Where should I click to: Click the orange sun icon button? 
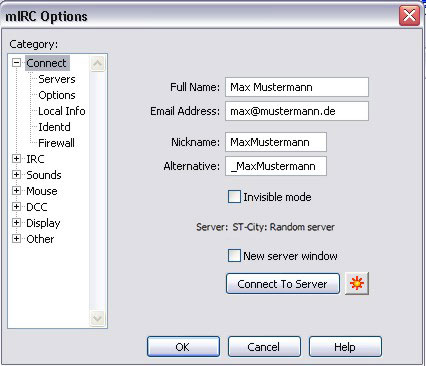(x=357, y=283)
